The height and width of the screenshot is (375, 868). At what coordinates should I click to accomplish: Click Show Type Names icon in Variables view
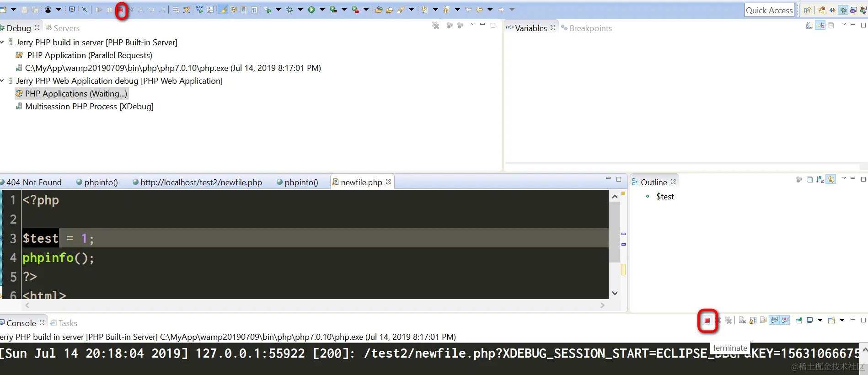809,26
